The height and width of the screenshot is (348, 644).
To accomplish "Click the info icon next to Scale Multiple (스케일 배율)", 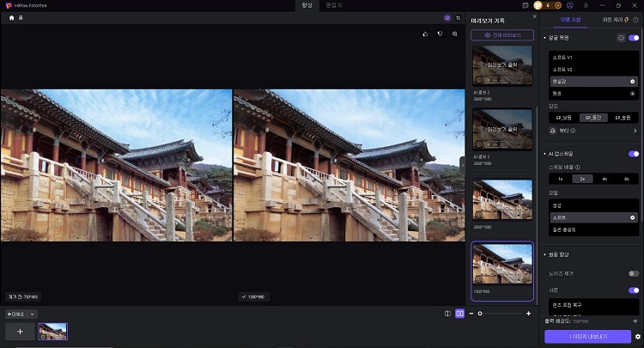I will pyautogui.click(x=578, y=168).
